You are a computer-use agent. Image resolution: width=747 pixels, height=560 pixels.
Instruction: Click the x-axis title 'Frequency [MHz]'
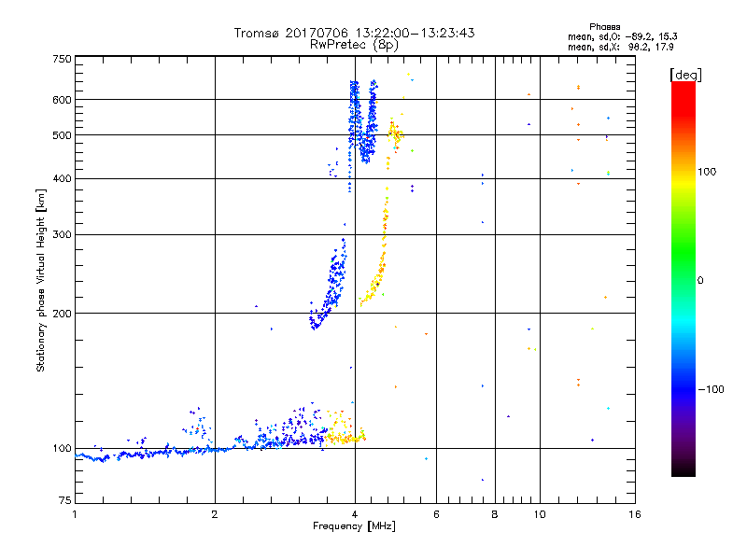point(354,526)
